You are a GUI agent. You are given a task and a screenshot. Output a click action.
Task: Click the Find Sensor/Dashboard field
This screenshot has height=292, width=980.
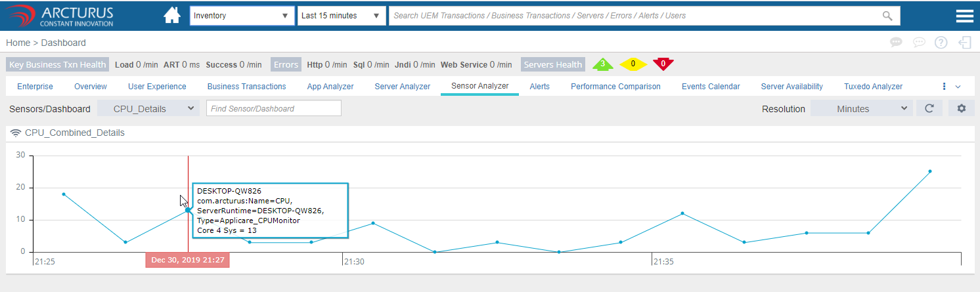273,109
